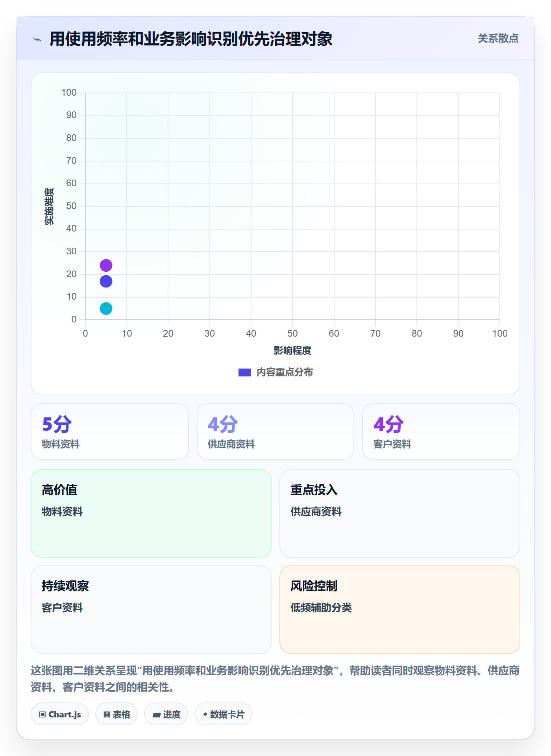The image size is (551, 756).
Task: Toggle the 内容重点分布 legend color swatch
Action: coord(245,372)
